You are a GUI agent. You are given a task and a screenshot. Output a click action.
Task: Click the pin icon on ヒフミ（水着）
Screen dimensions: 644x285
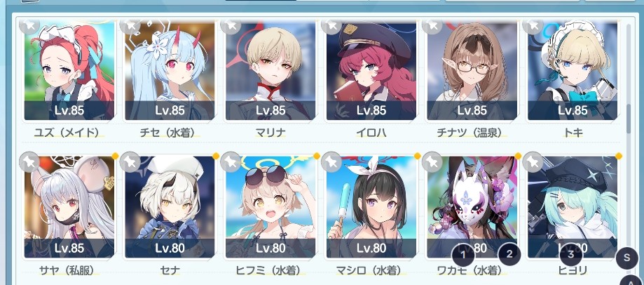pyautogui.click(x=231, y=161)
